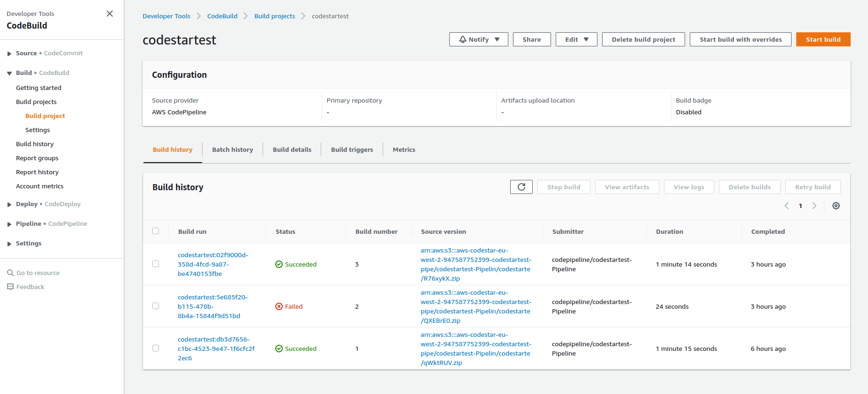The height and width of the screenshot is (394, 868).
Task: Open CodeBuild breadcrumb link
Action: coord(222,16)
